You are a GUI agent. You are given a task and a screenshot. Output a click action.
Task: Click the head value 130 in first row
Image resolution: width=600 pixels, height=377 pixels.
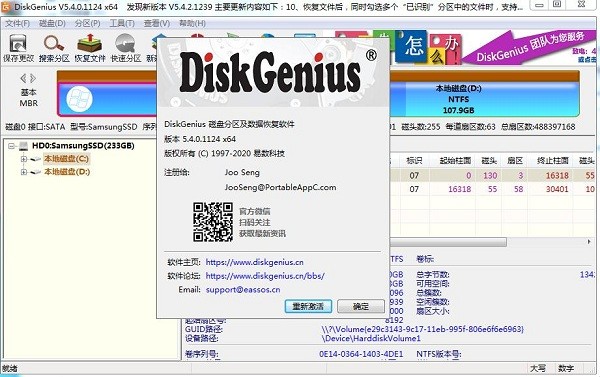pyautogui.click(x=490, y=176)
